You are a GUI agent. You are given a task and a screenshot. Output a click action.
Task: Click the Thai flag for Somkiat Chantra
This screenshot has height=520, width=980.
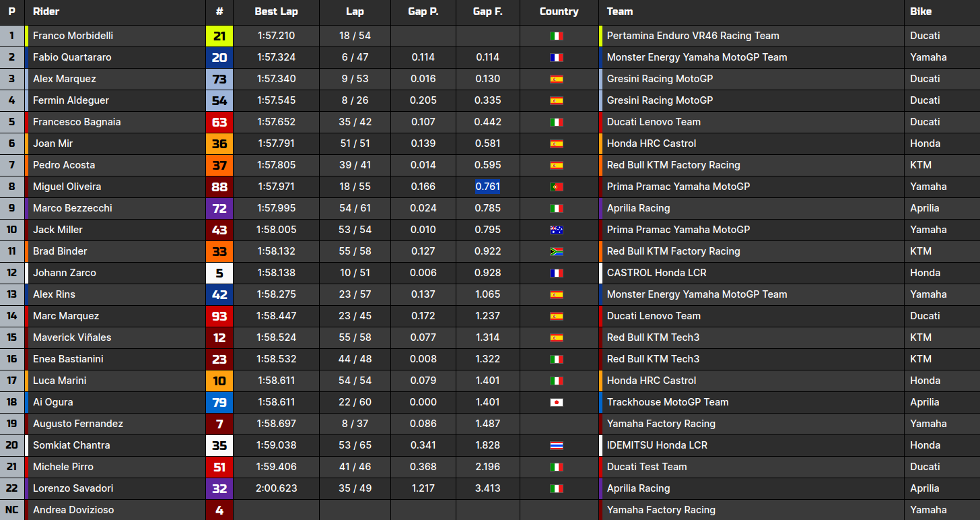tap(556, 445)
